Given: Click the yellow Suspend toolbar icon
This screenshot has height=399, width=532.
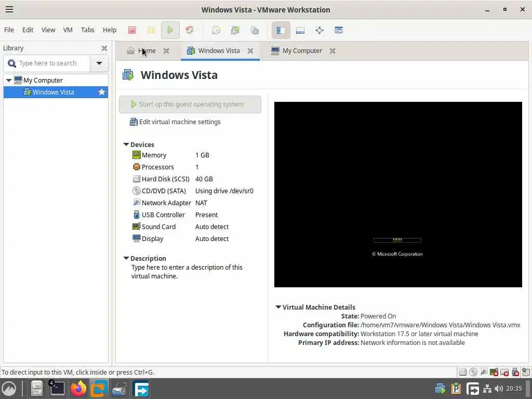Looking at the screenshot, I should (151, 30).
